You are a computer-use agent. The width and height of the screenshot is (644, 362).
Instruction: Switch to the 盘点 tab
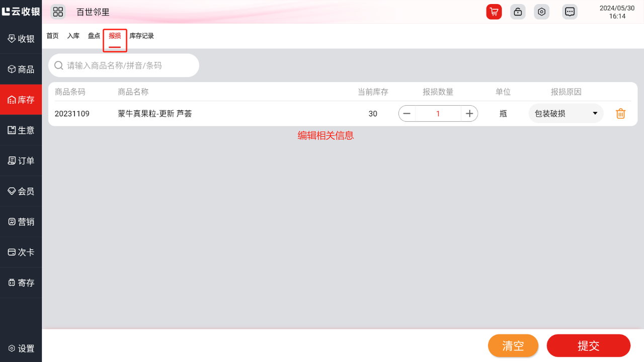[x=94, y=36]
